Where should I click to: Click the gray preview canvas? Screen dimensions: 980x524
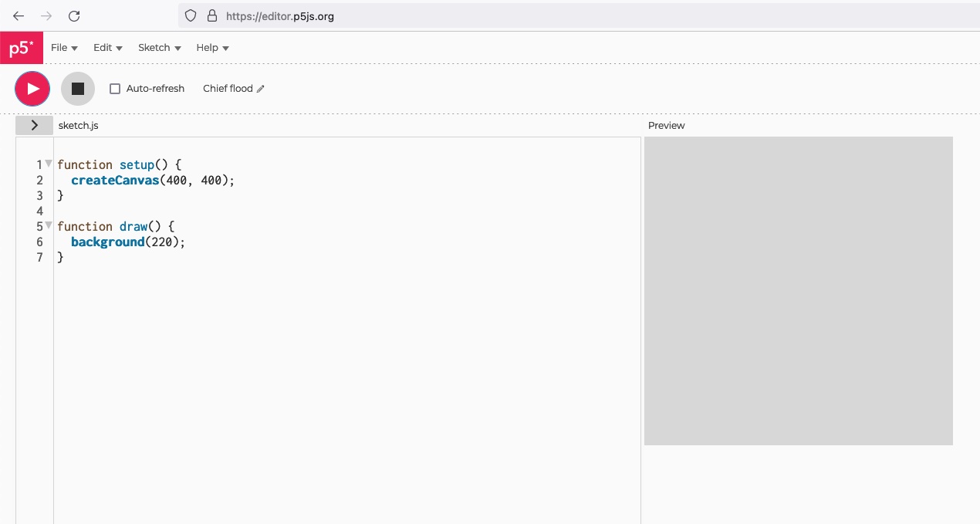(x=799, y=291)
